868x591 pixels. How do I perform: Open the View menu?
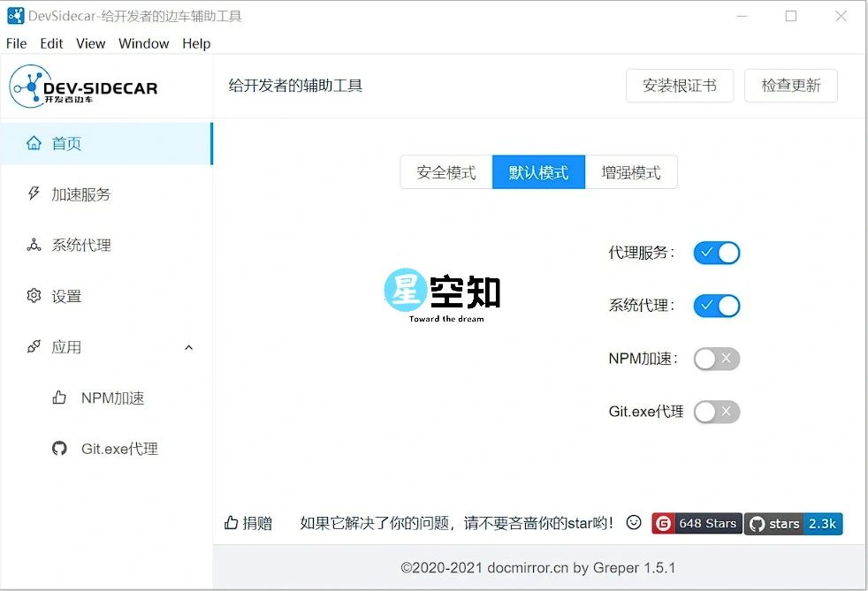91,42
